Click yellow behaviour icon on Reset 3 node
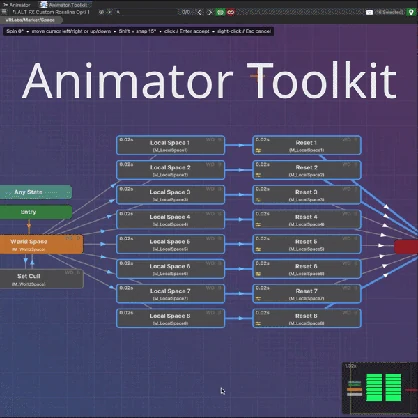This screenshot has width=418, height=418. pyautogui.click(x=258, y=200)
